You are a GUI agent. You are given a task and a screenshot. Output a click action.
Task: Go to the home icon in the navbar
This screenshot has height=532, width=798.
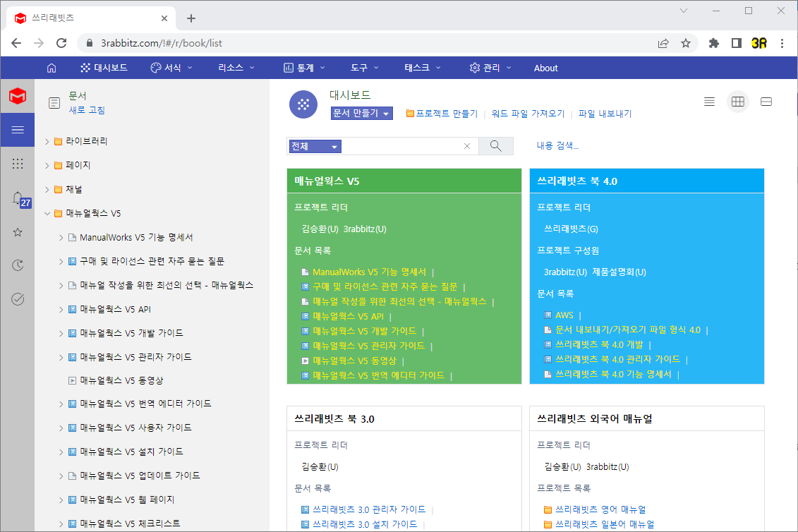[x=52, y=68]
